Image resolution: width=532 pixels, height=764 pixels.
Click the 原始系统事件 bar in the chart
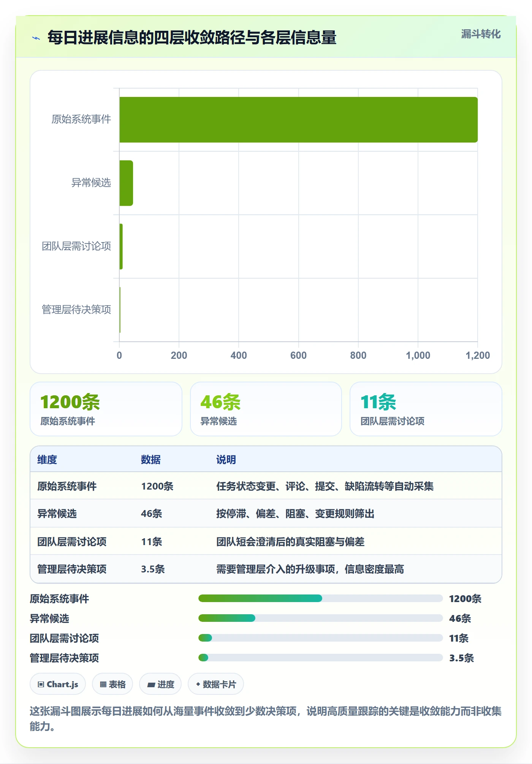[298, 120]
